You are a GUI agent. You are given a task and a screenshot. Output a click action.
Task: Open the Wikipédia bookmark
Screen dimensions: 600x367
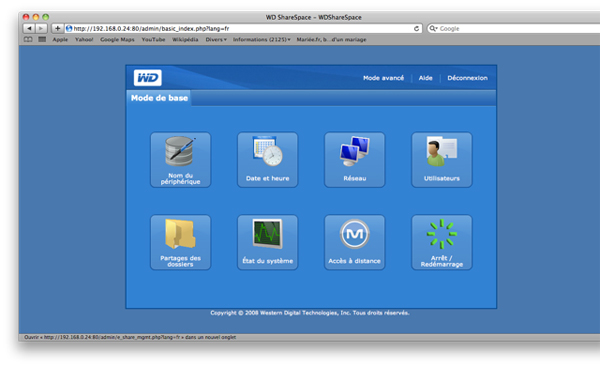point(185,39)
